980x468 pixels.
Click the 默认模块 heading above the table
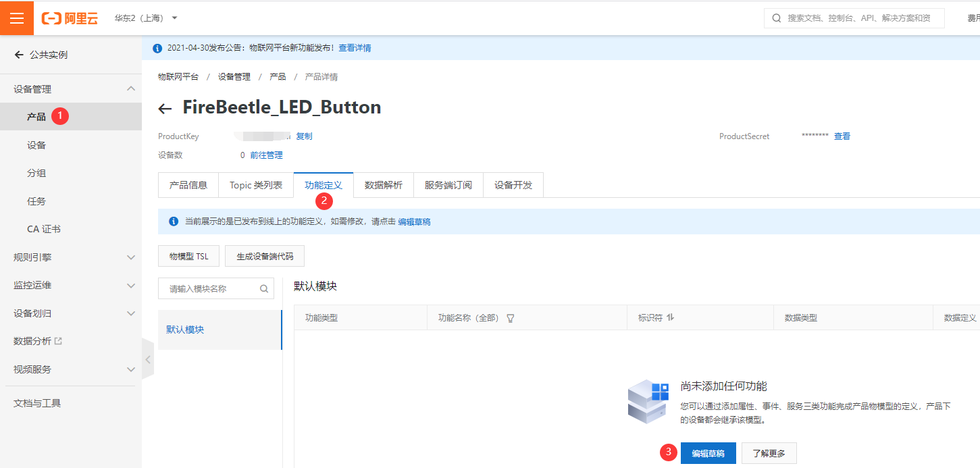(x=315, y=286)
